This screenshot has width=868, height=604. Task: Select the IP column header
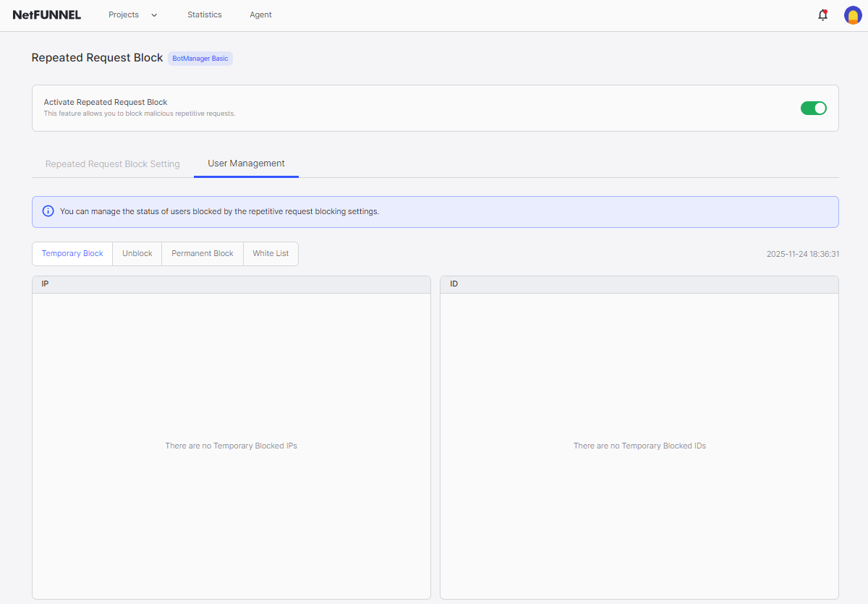coord(45,284)
